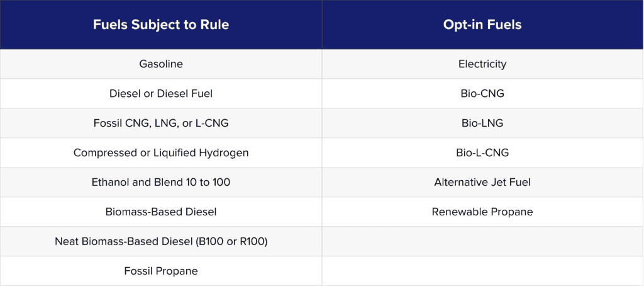Click the "Opt-in Fuels" column header
The height and width of the screenshot is (286, 644).
click(x=482, y=25)
